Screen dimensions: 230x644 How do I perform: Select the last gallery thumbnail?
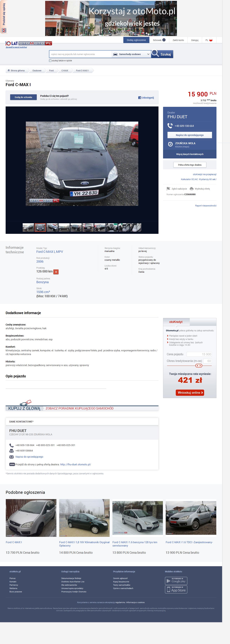[136, 227]
